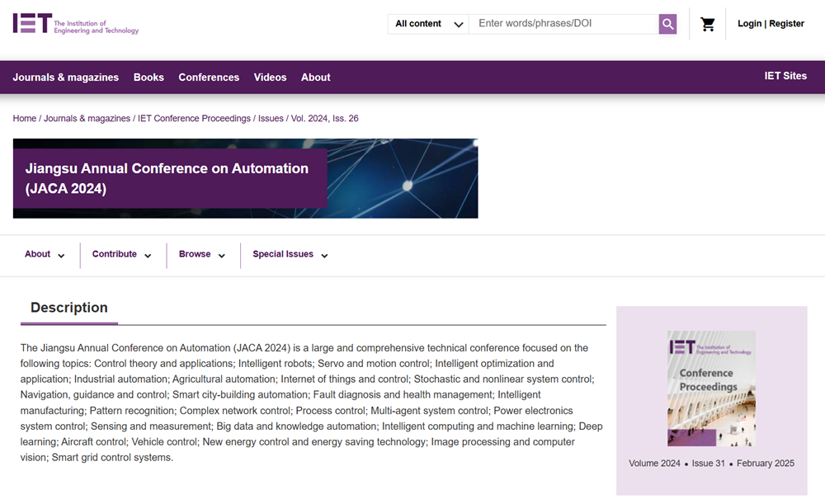Click the IET logo in header
825x504 pixels.
76,24
